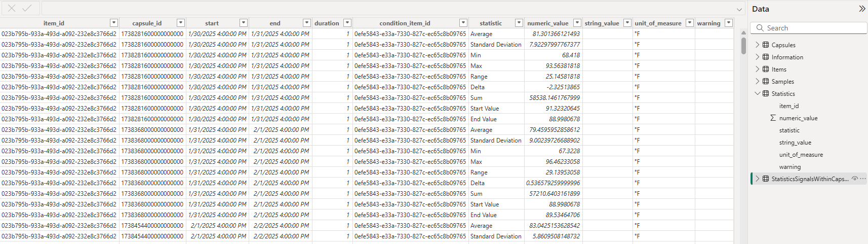
Task: Open the numeric_value column filter dropdown
Action: pos(577,23)
